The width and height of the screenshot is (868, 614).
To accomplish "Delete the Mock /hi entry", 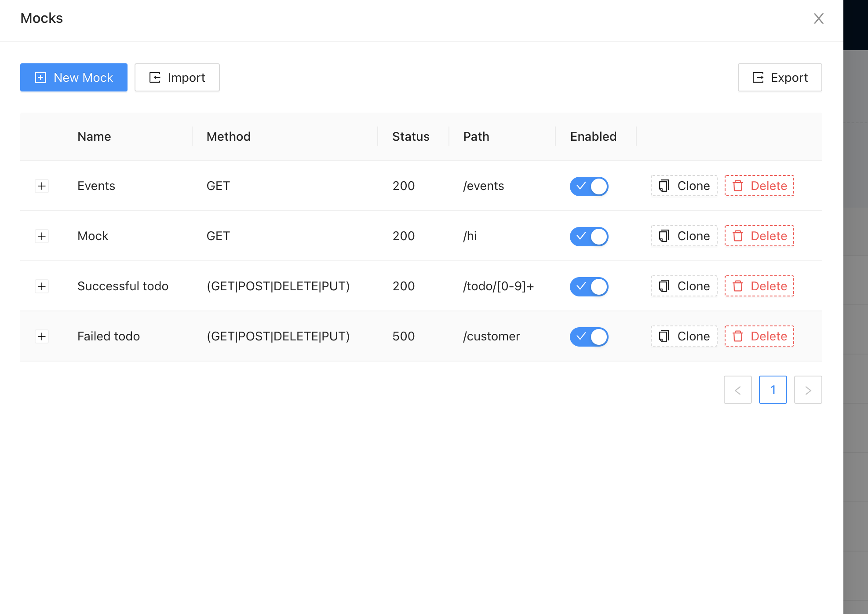I will [759, 236].
